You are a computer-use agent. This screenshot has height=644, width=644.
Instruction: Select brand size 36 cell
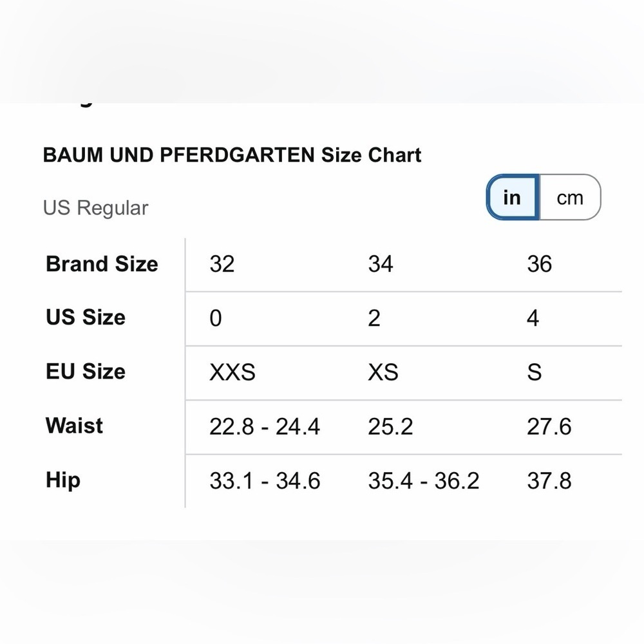pos(539,264)
